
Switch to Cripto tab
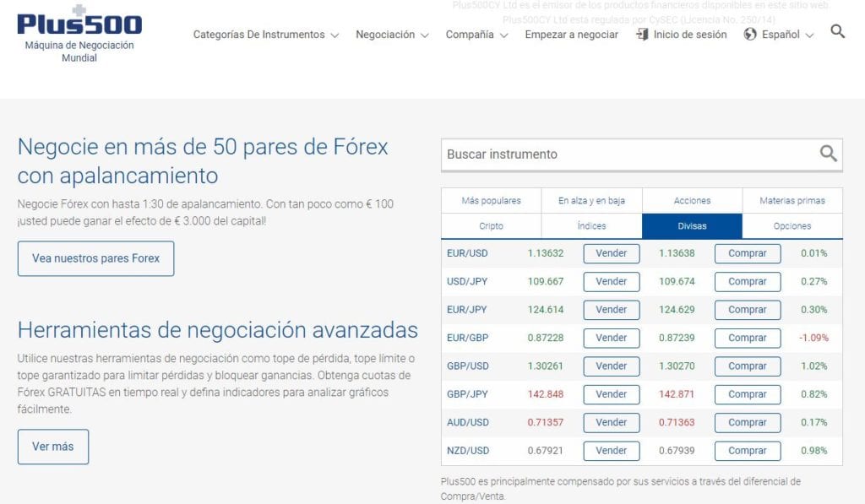point(491,226)
